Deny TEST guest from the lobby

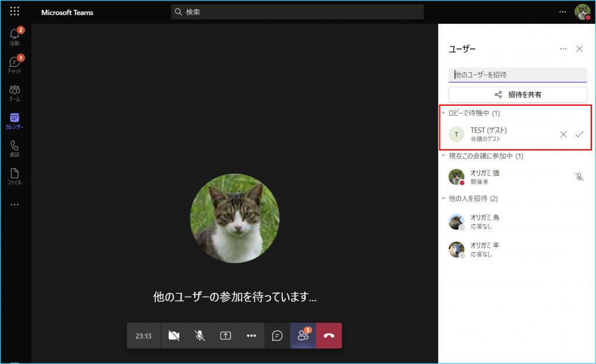tap(563, 134)
